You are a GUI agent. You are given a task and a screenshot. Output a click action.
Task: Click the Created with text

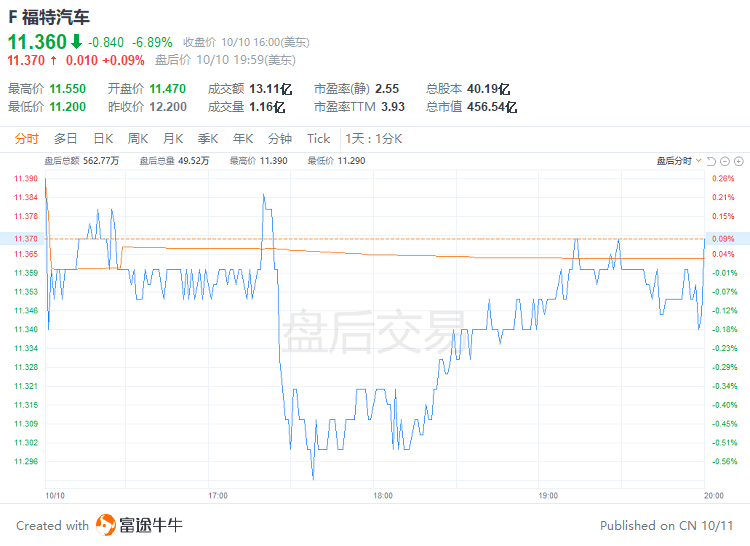pyautogui.click(x=53, y=525)
